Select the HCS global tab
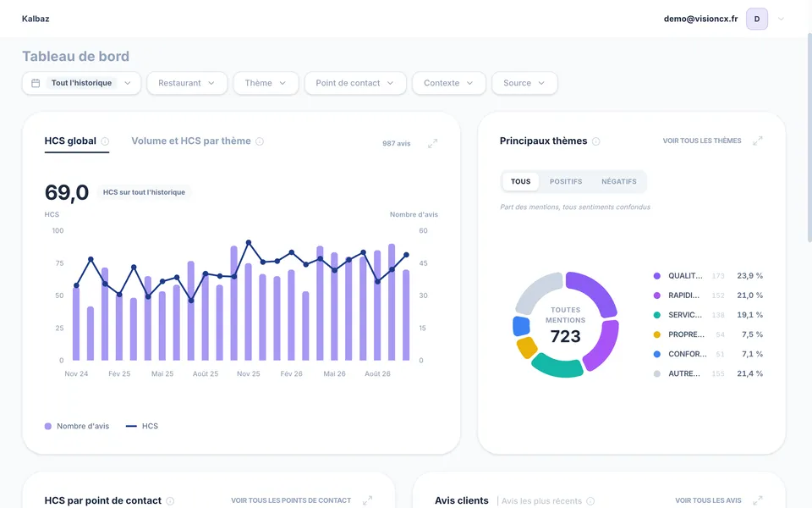The height and width of the screenshot is (508, 812). pyautogui.click(x=70, y=141)
